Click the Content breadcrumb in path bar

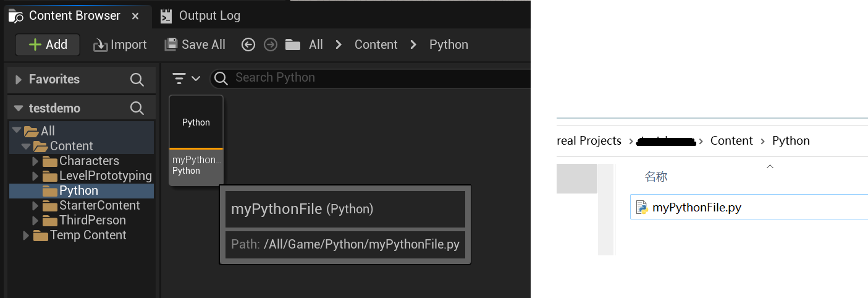[376, 45]
